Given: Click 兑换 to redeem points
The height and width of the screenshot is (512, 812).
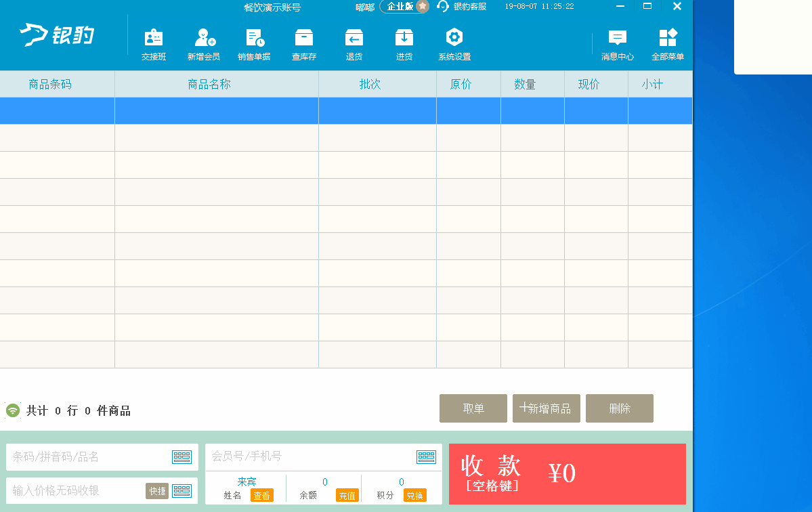Looking at the screenshot, I should click(x=414, y=496).
